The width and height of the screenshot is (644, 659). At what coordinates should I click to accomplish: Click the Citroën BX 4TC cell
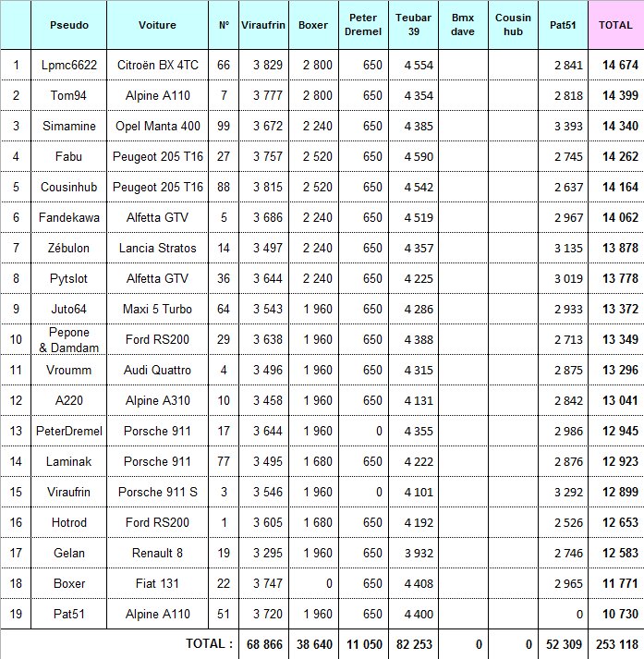pyautogui.click(x=157, y=65)
